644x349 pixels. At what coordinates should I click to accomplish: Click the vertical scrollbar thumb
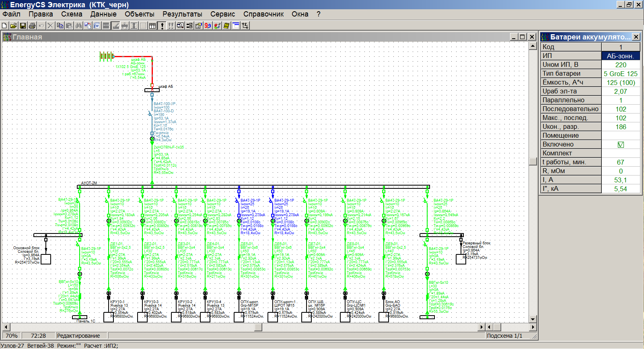tap(533, 161)
